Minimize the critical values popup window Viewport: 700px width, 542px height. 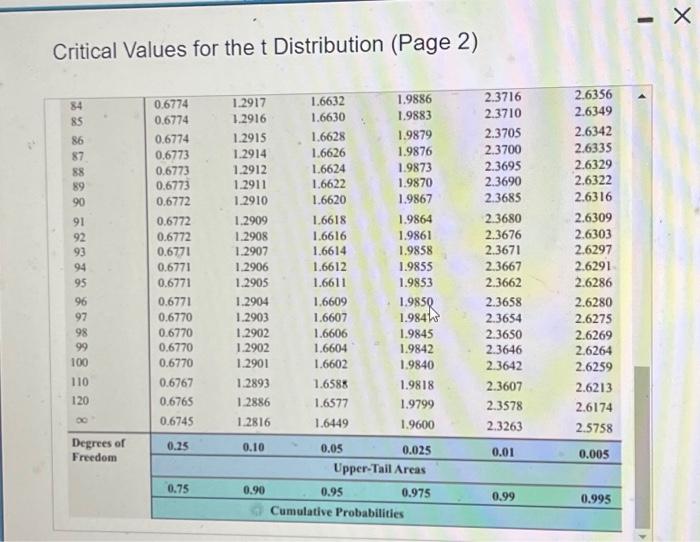[x=646, y=20]
